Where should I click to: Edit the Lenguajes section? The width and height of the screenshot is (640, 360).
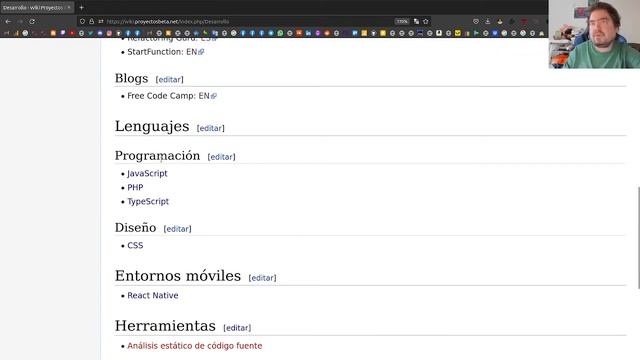point(211,128)
